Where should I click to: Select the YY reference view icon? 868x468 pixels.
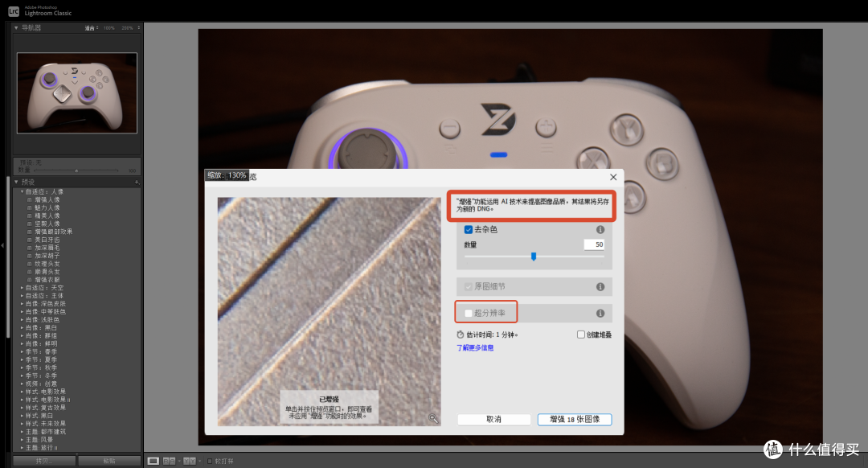coord(190,461)
